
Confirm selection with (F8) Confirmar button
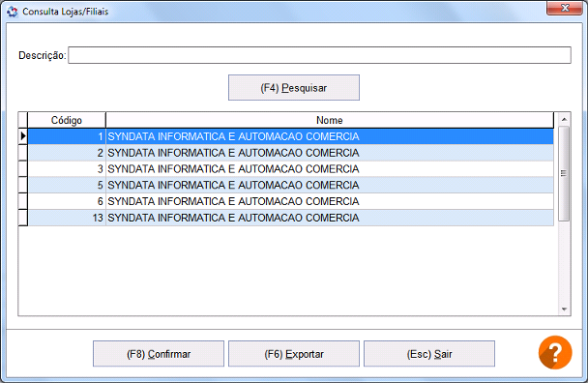click(159, 354)
